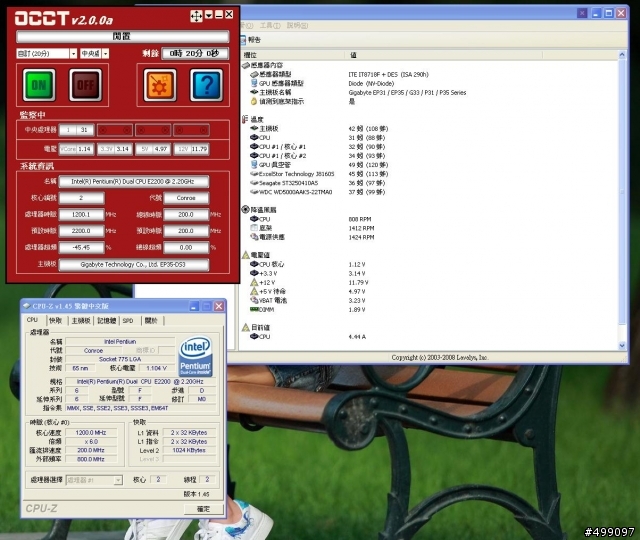Click the down-arrow roll-up icon in OCCT title bar
The image size is (640, 540).
click(209, 15)
